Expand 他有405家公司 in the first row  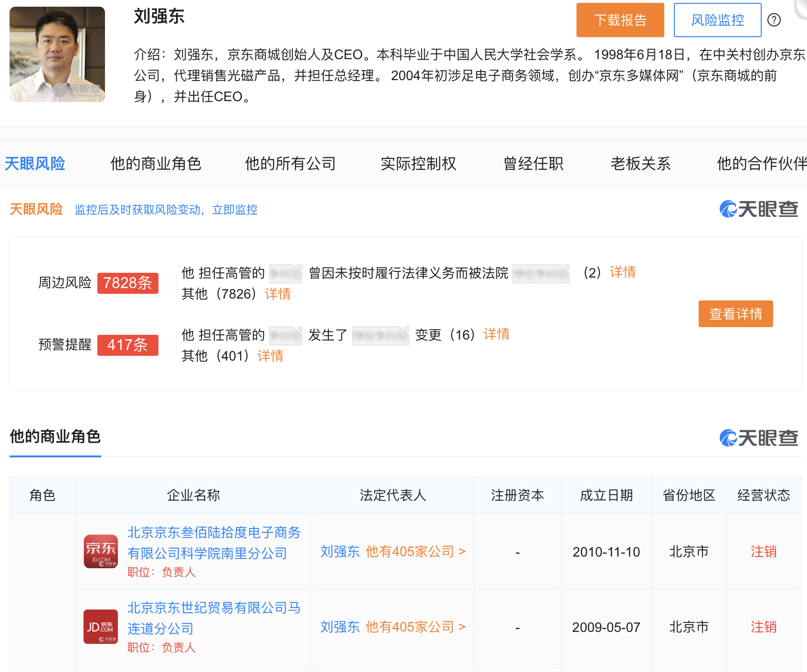pos(415,551)
